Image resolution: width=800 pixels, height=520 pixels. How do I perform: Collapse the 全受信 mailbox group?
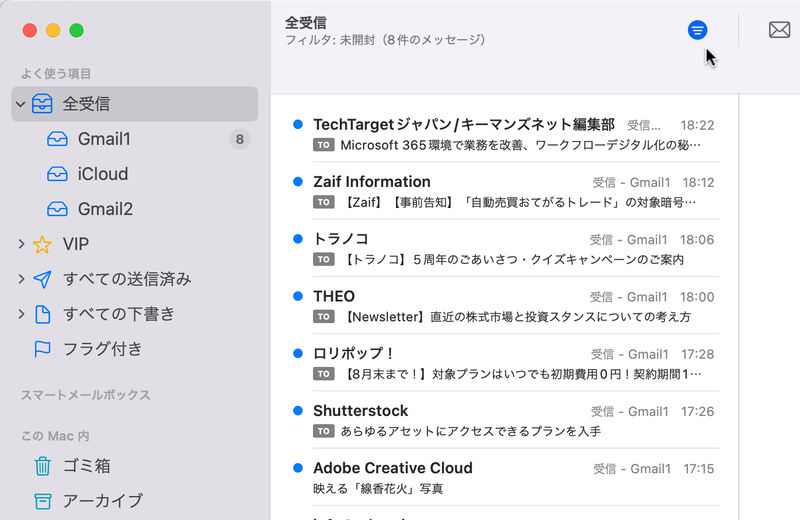pyautogui.click(x=20, y=104)
